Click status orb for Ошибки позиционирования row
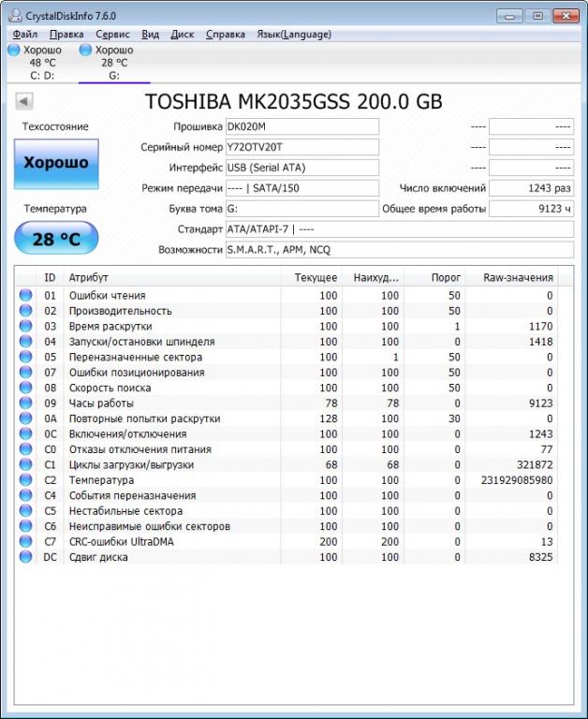The height and width of the screenshot is (719, 588). click(25, 373)
